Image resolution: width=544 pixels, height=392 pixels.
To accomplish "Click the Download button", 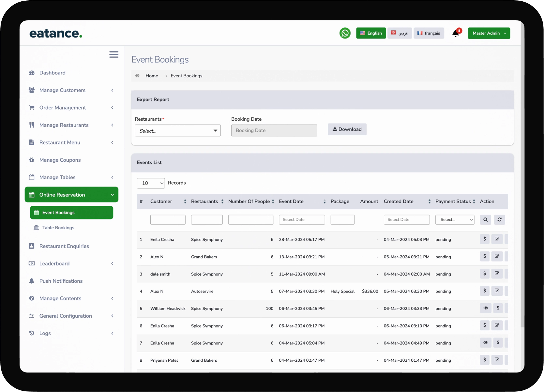I will 347,129.
